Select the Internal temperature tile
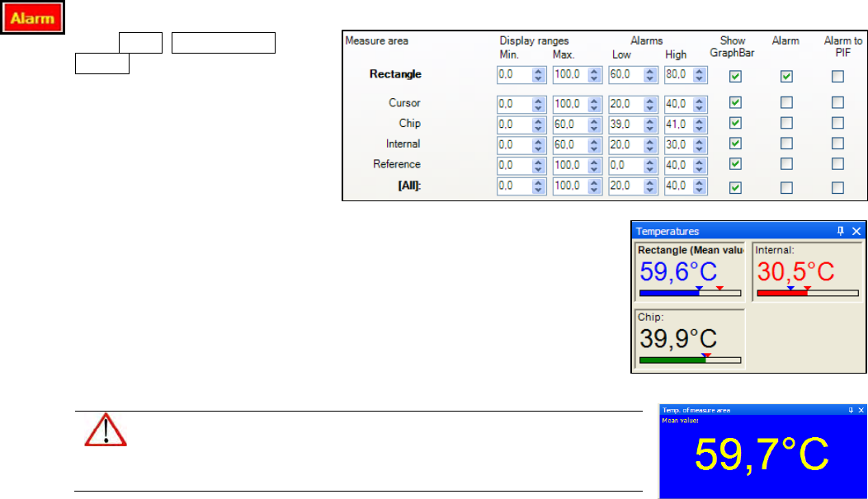The width and height of the screenshot is (868, 499). coord(807,272)
